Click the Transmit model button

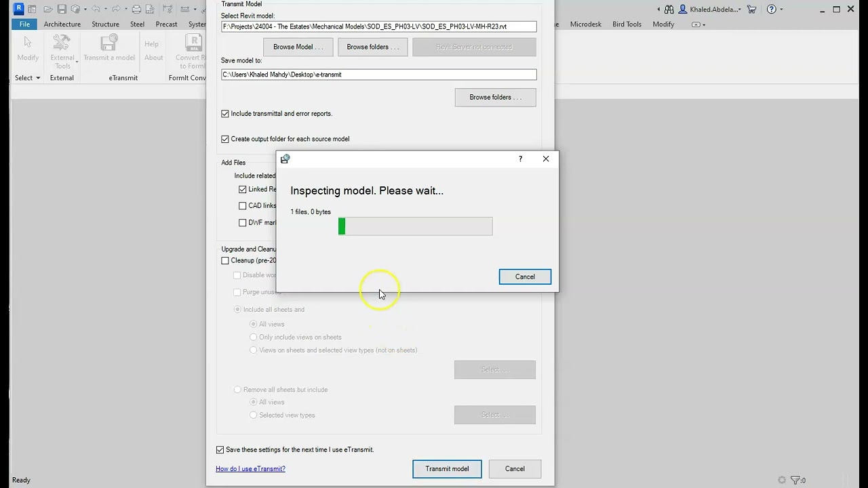[447, 469]
